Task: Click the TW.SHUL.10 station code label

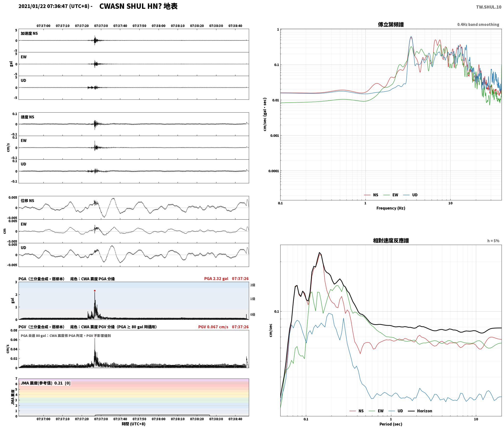Action: tap(489, 7)
